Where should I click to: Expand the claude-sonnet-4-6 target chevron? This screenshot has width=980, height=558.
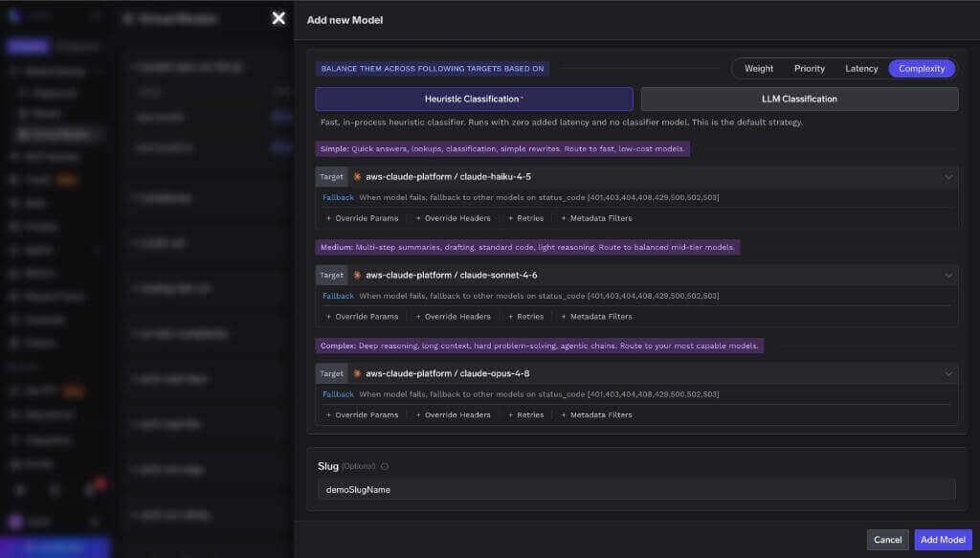pos(948,275)
